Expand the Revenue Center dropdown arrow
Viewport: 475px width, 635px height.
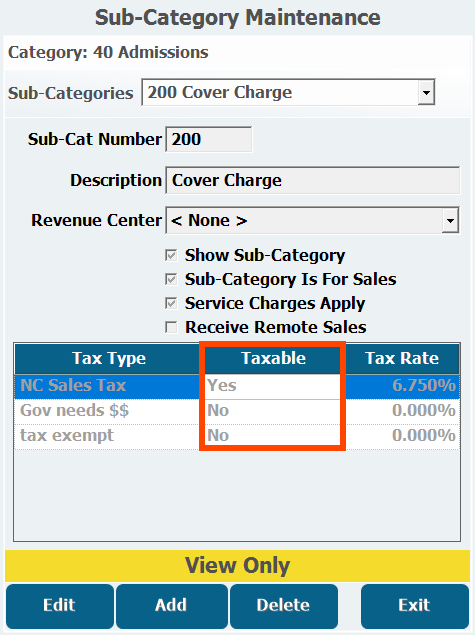[450, 221]
